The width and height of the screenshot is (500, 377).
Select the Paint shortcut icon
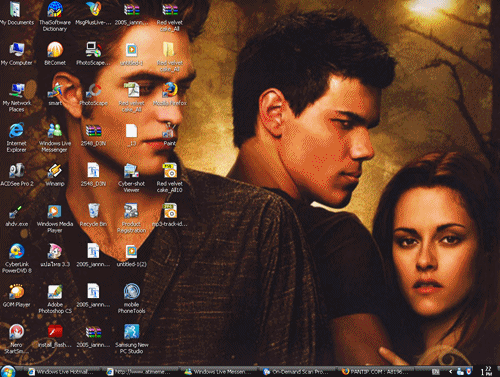pos(170,134)
